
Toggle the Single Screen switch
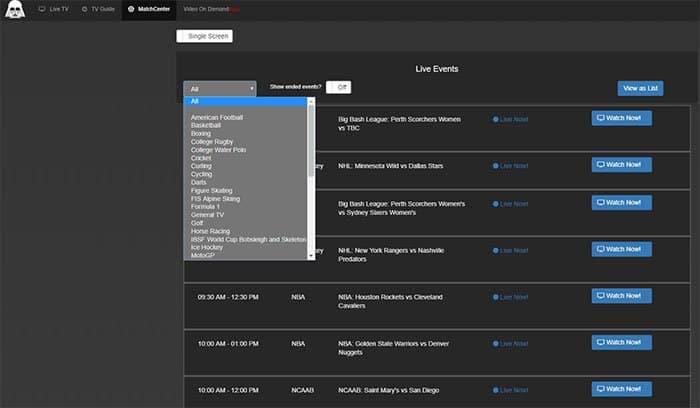[x=204, y=36]
